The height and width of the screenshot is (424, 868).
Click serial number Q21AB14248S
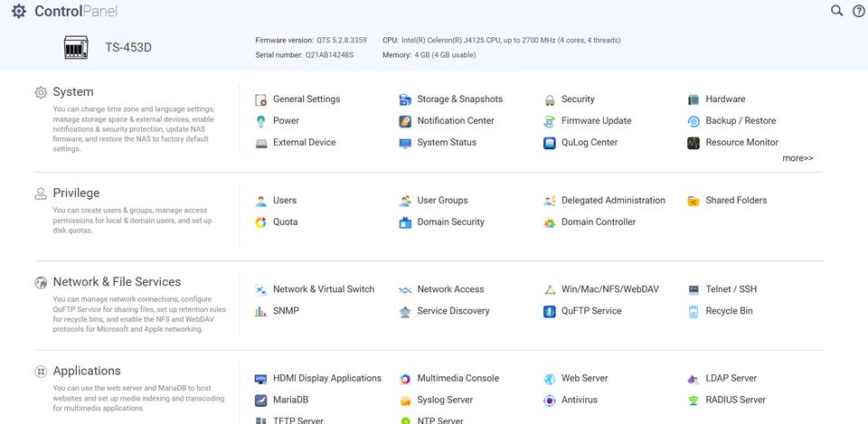coord(329,55)
